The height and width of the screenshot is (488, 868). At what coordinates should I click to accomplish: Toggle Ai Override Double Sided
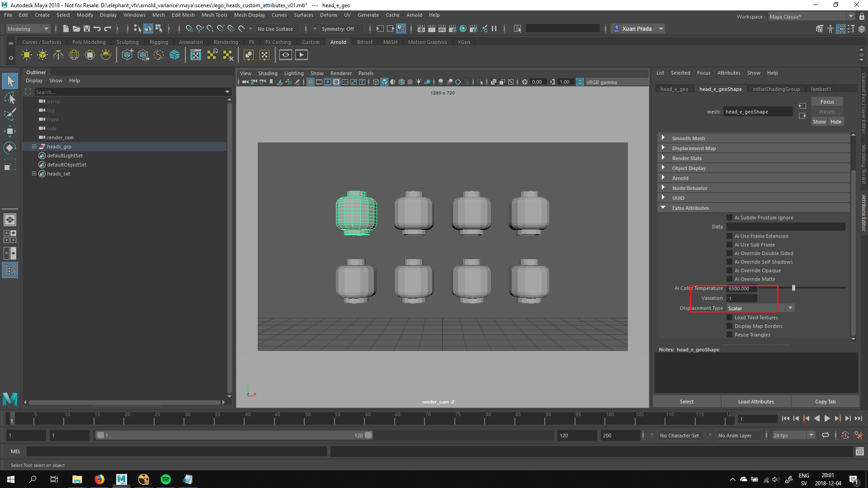(729, 253)
